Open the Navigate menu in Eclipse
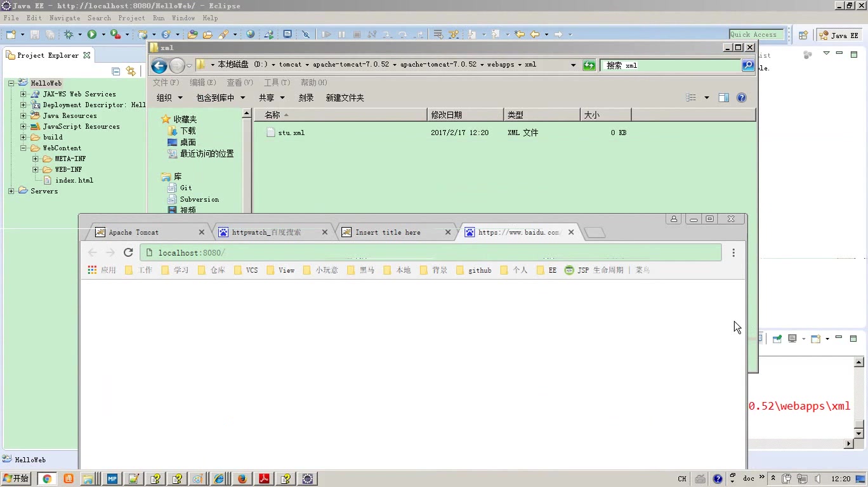 (x=64, y=18)
